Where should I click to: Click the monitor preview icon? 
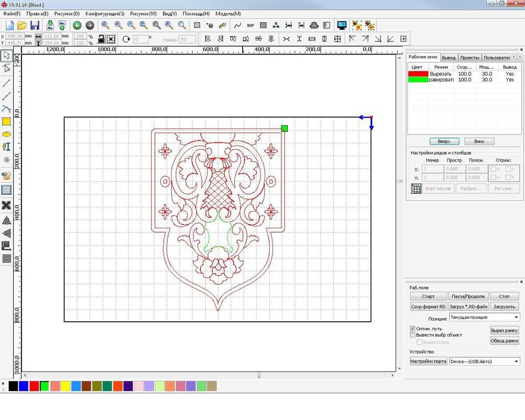tap(342, 25)
